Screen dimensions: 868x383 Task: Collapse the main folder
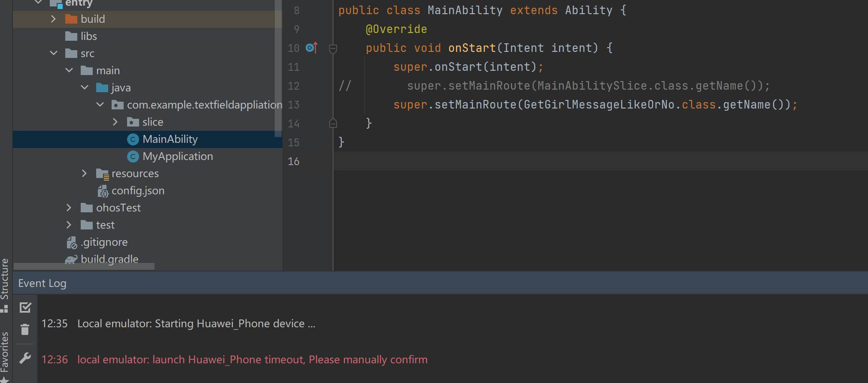(69, 70)
